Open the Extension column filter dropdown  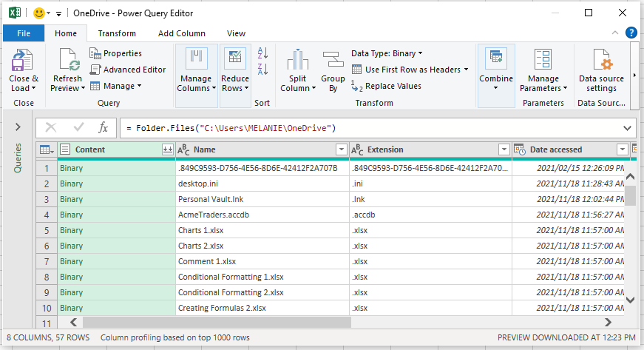tap(504, 149)
